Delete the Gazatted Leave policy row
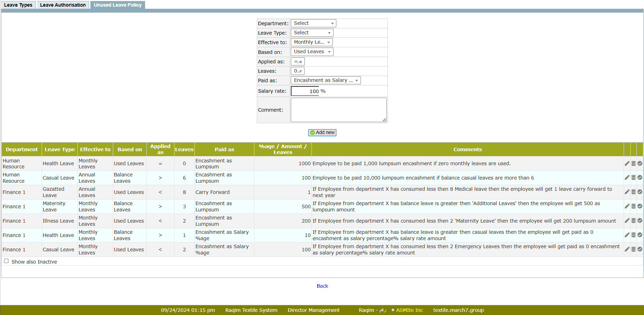644x315 pixels. coord(633,192)
